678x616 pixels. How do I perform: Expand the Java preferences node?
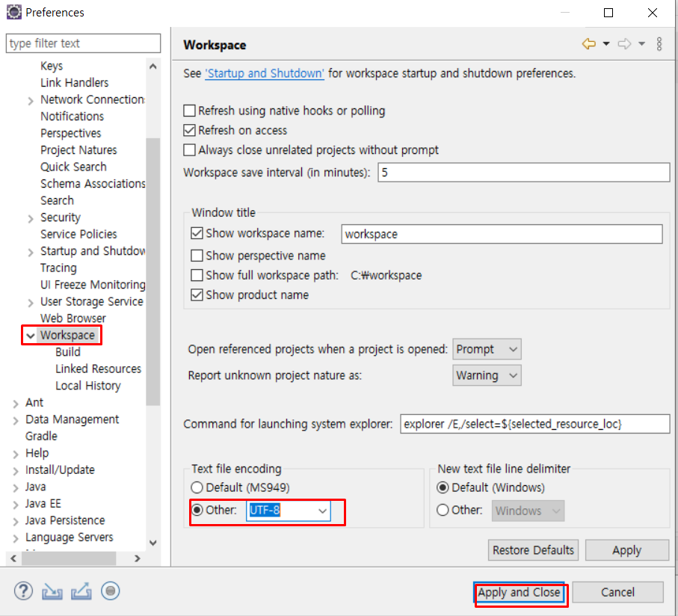16,488
